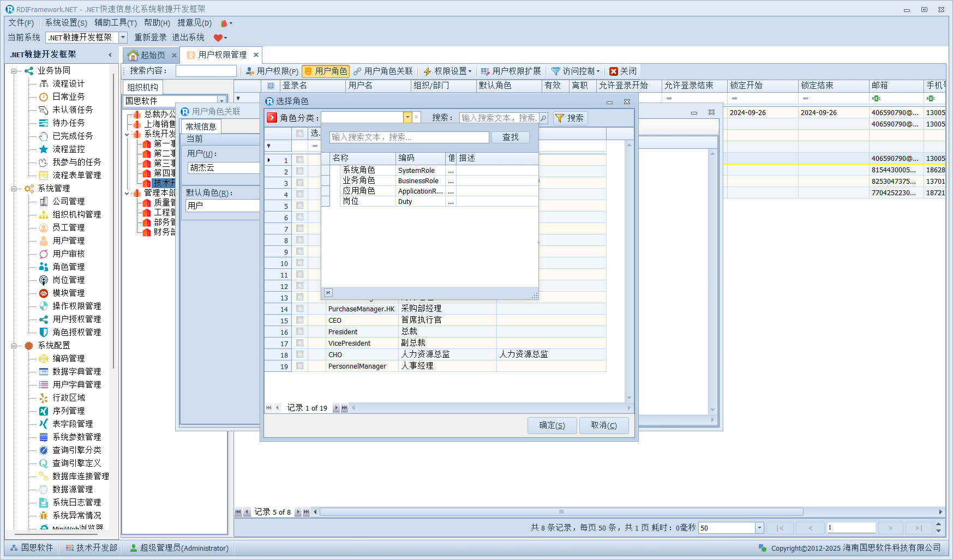Click the 流程监控 star icon
This screenshot has height=560, width=953.
[44, 149]
